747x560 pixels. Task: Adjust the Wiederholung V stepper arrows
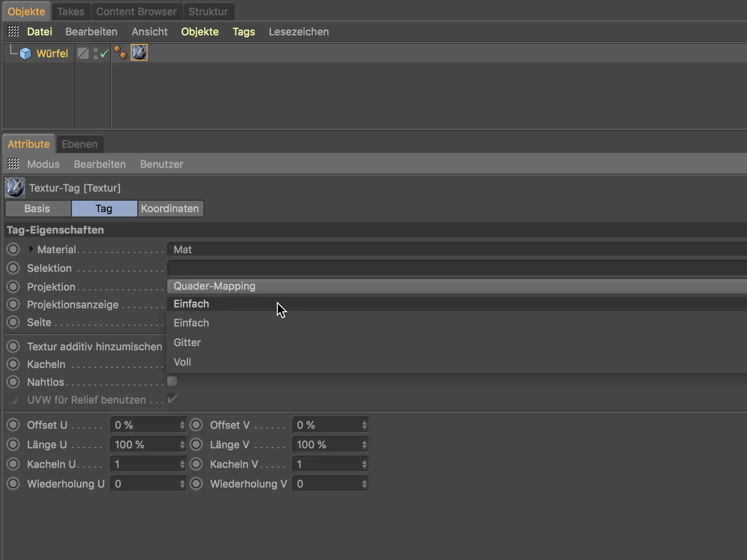tap(365, 484)
